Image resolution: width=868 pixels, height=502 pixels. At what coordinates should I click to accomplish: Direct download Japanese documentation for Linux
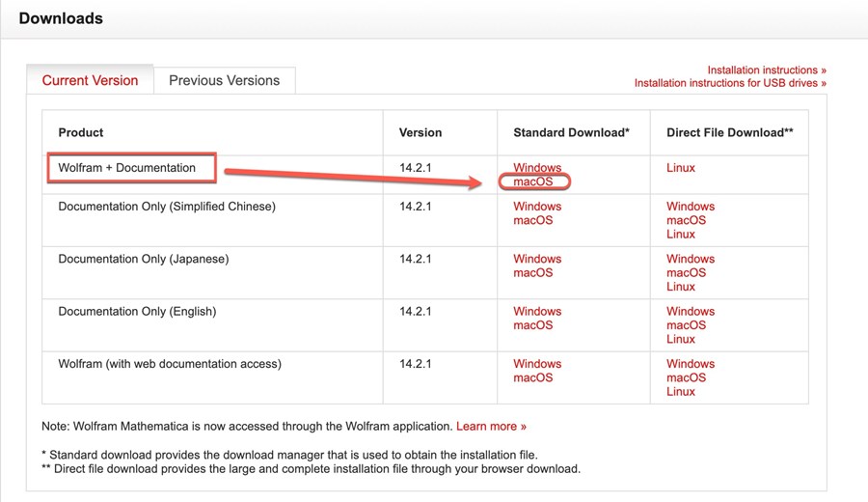click(680, 287)
